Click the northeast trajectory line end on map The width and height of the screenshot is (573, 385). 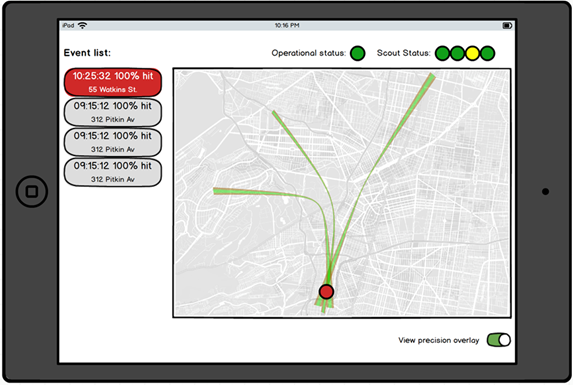[x=432, y=76]
